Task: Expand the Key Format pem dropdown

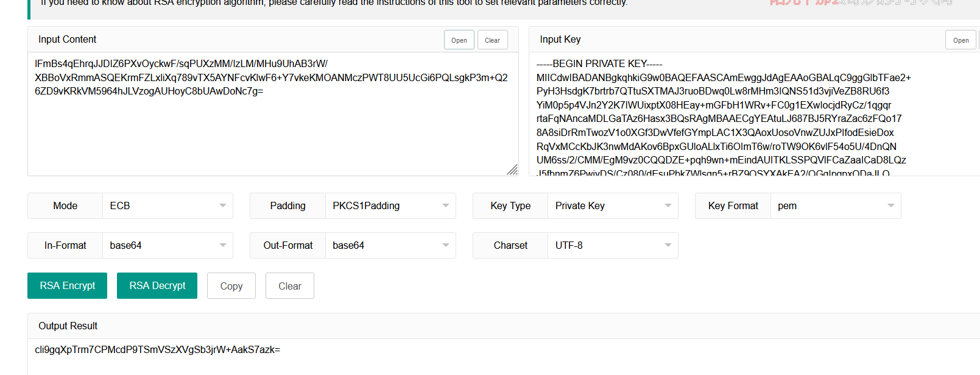Action: pos(836,205)
